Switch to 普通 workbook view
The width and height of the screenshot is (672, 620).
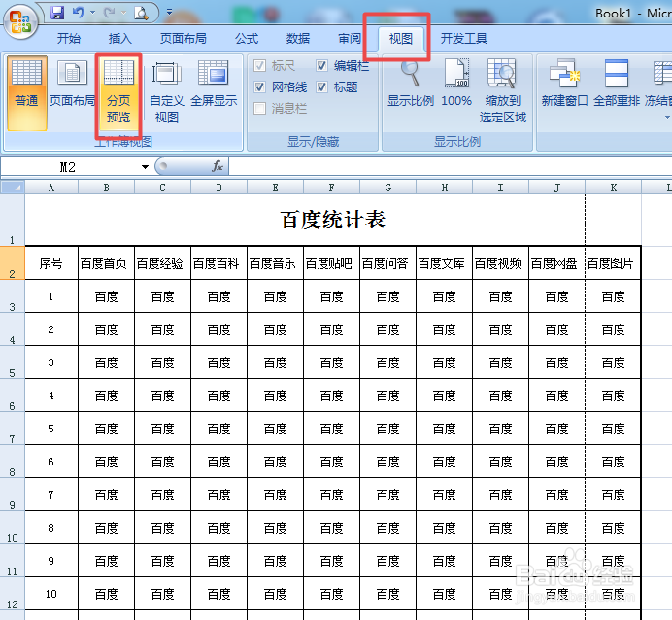pos(26,93)
